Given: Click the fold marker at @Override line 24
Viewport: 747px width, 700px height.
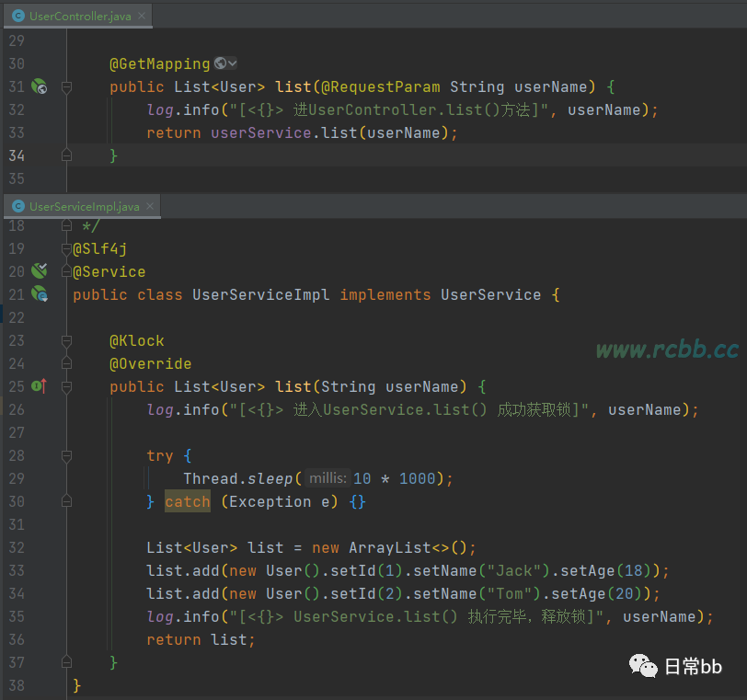Looking at the screenshot, I should coord(66,364).
